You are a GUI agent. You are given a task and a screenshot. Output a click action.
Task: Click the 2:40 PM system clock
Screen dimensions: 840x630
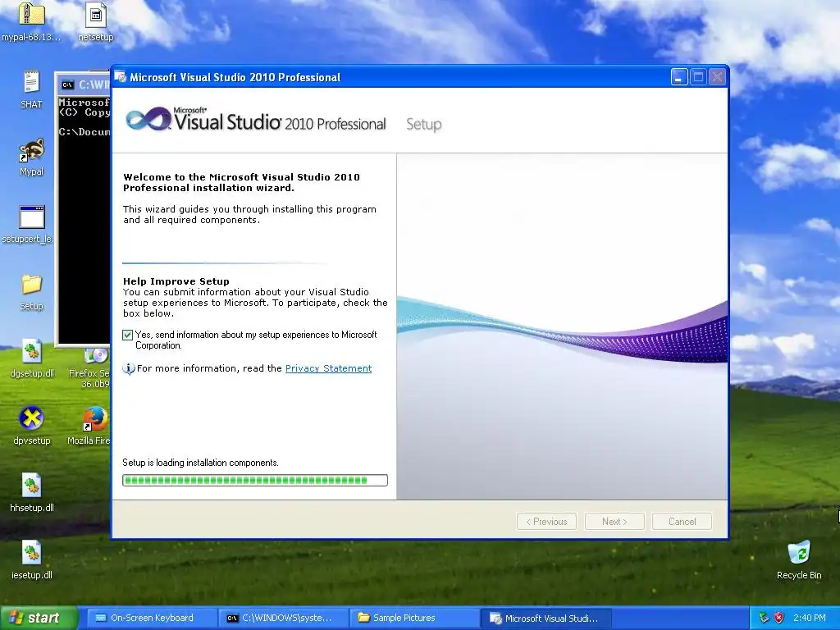(x=809, y=618)
